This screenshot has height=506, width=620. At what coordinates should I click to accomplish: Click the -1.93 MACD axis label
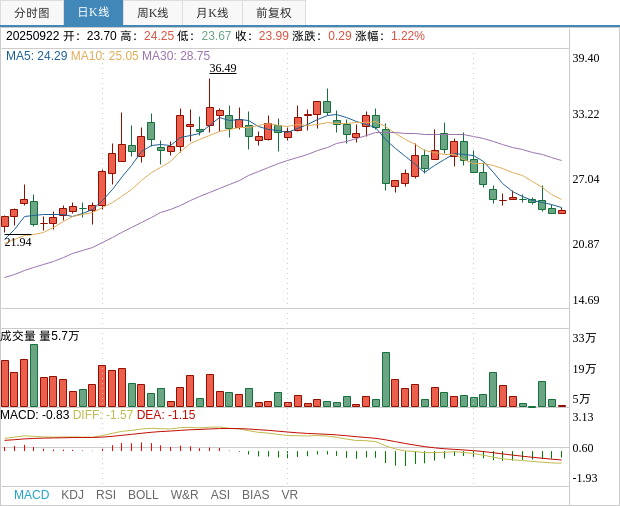[585, 478]
